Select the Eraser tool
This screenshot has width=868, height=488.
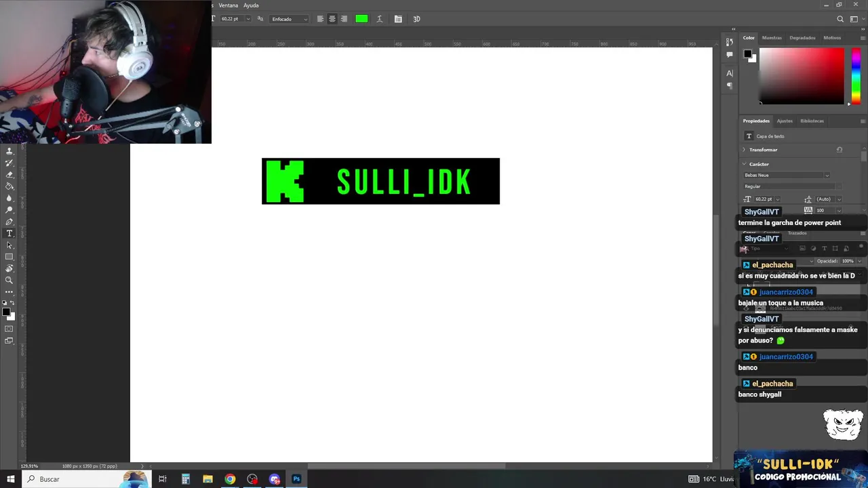point(9,174)
